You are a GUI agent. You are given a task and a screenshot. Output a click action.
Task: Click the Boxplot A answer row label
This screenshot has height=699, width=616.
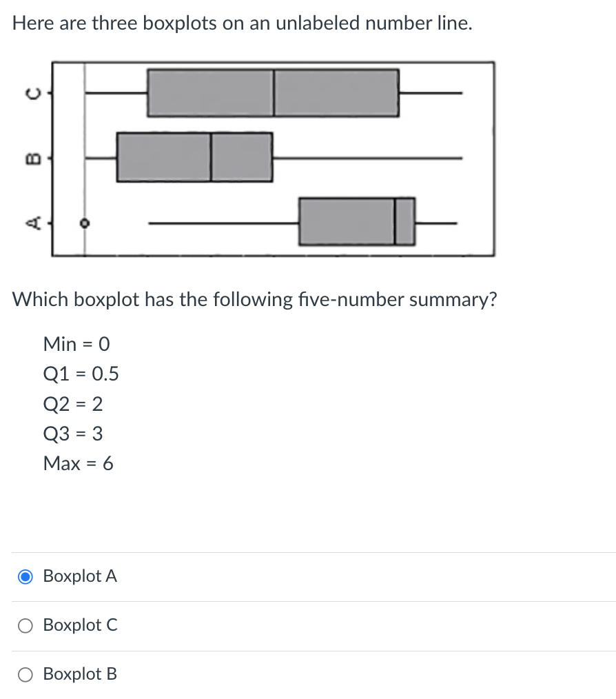click(80, 577)
